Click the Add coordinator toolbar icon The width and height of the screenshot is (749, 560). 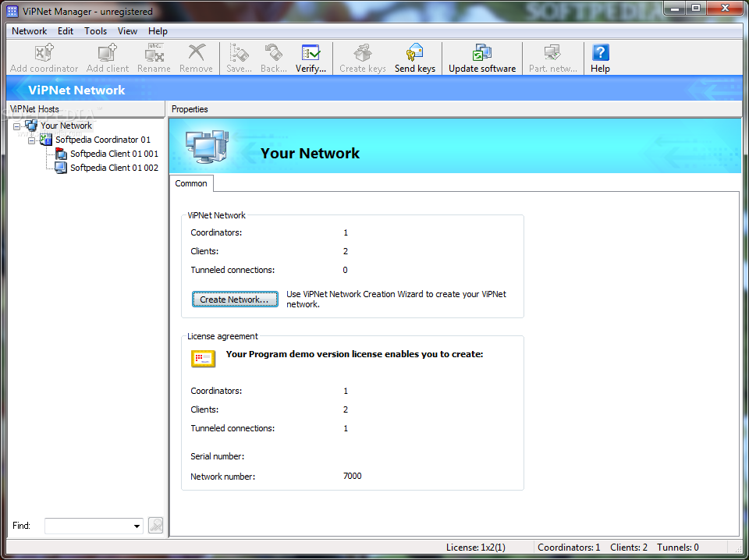[x=44, y=53]
